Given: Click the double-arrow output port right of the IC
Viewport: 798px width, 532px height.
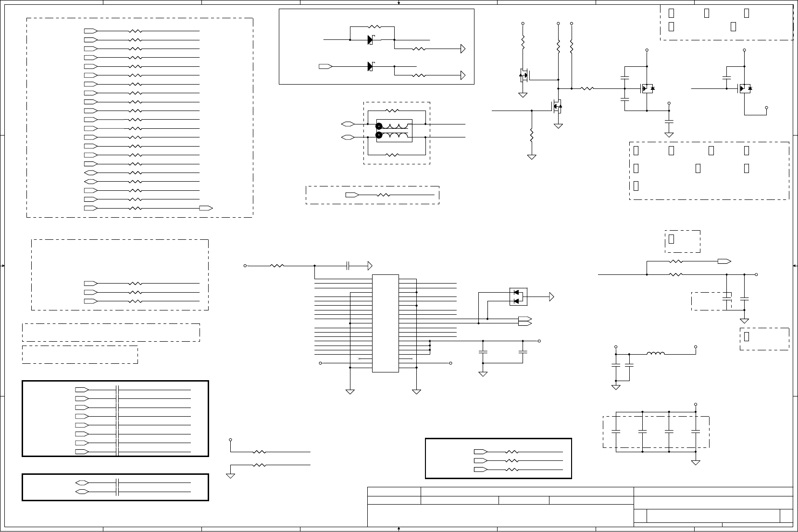Looking at the screenshot, I should click(525, 321).
